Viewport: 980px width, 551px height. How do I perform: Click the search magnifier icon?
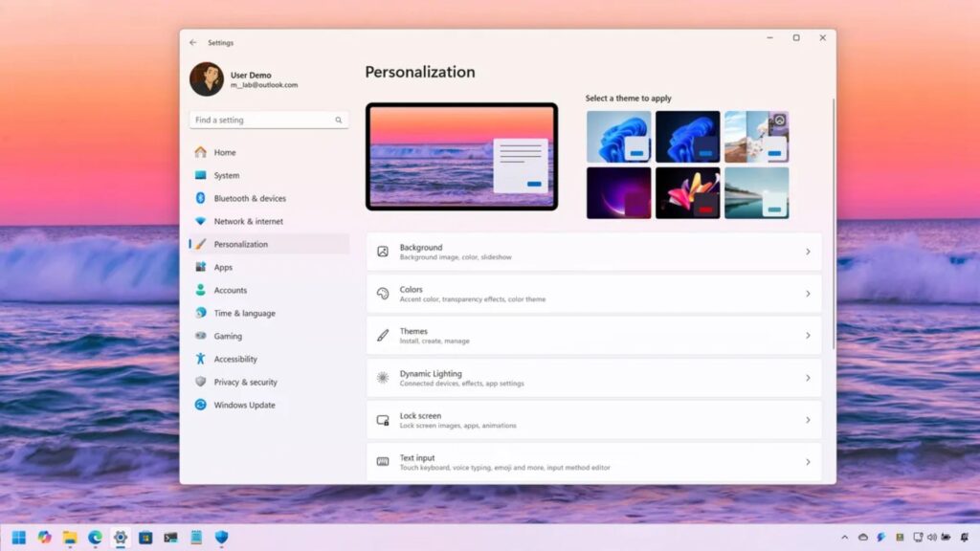tap(338, 121)
